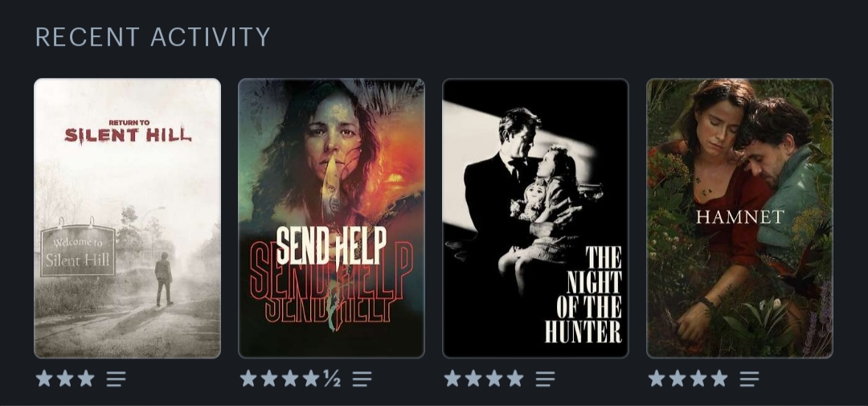
Task: Click the first star under The Night of the Hunter
Action: pyautogui.click(x=452, y=379)
